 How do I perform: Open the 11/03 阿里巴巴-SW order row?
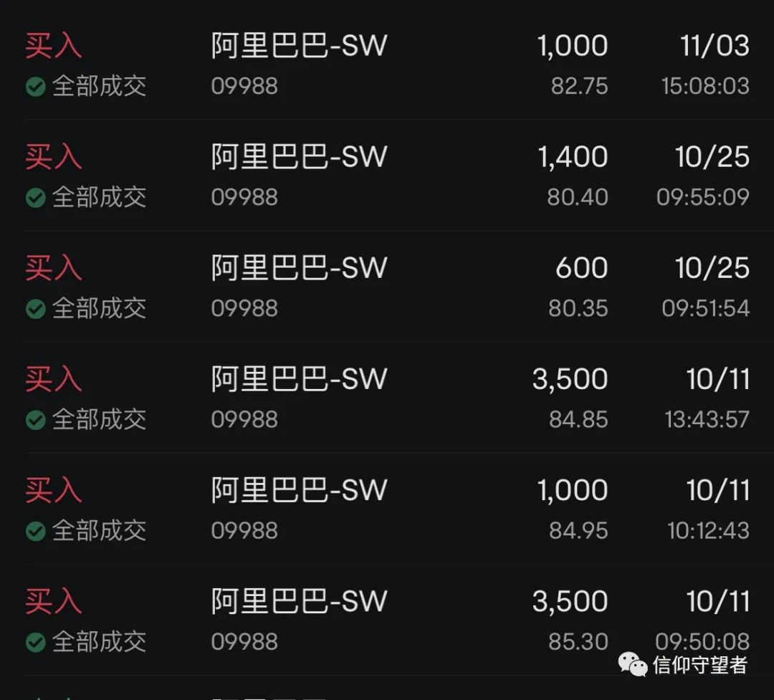pos(387,64)
